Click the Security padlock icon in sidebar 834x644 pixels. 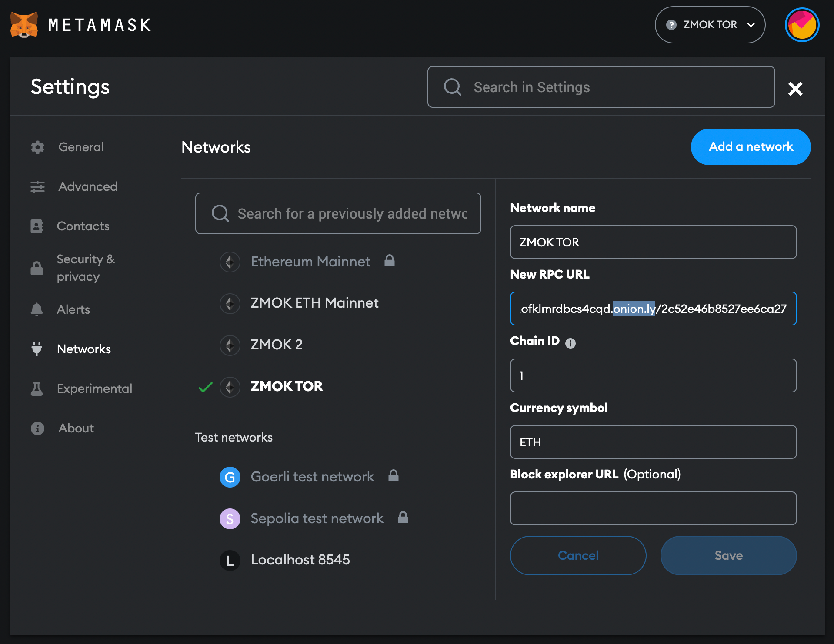[37, 268]
